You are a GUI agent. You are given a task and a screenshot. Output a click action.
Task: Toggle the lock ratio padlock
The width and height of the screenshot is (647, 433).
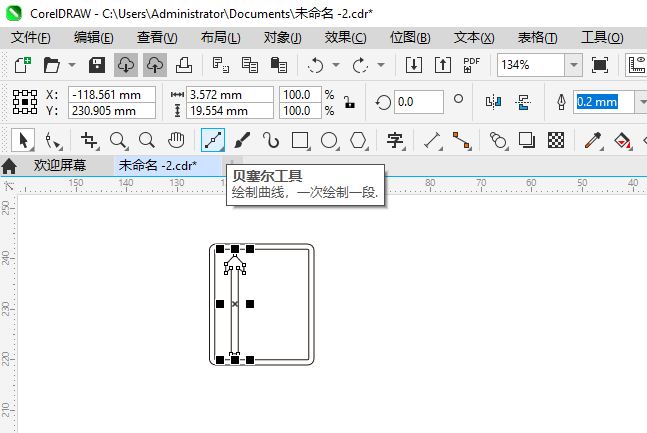point(349,102)
